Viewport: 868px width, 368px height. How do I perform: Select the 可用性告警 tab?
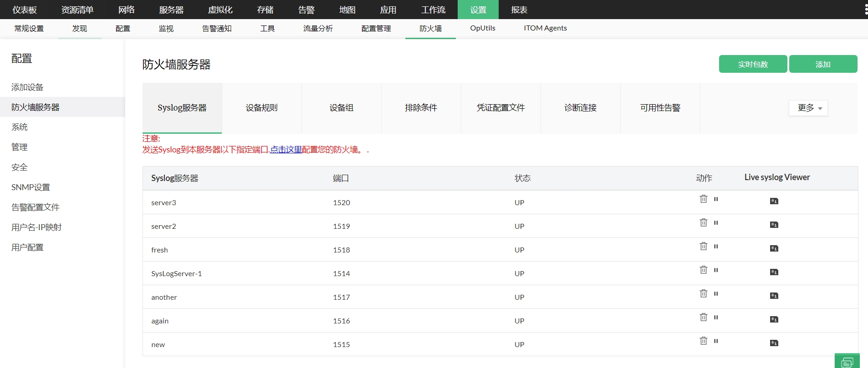(x=660, y=108)
